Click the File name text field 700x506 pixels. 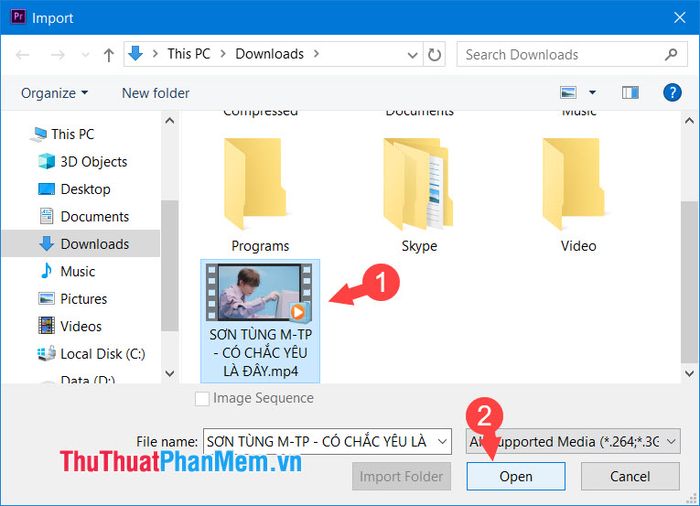(x=327, y=442)
